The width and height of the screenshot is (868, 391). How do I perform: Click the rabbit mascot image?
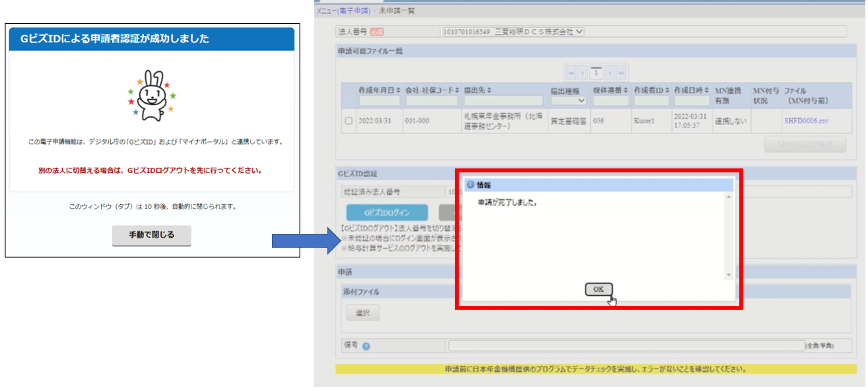[151, 96]
